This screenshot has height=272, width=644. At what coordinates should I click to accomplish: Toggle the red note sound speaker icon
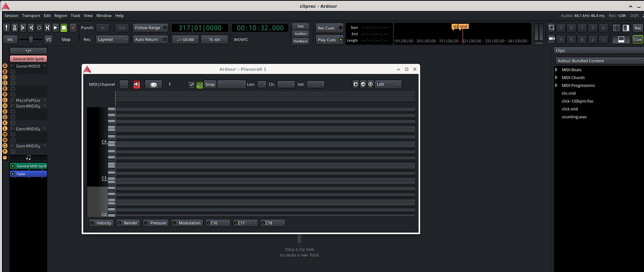pos(137,85)
